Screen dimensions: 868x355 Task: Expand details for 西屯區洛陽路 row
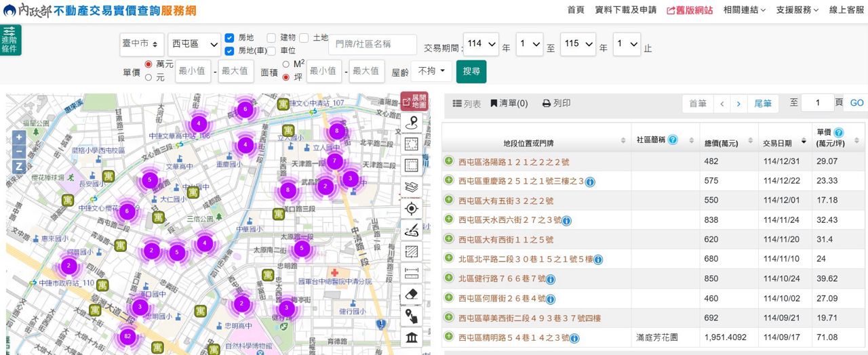click(448, 161)
